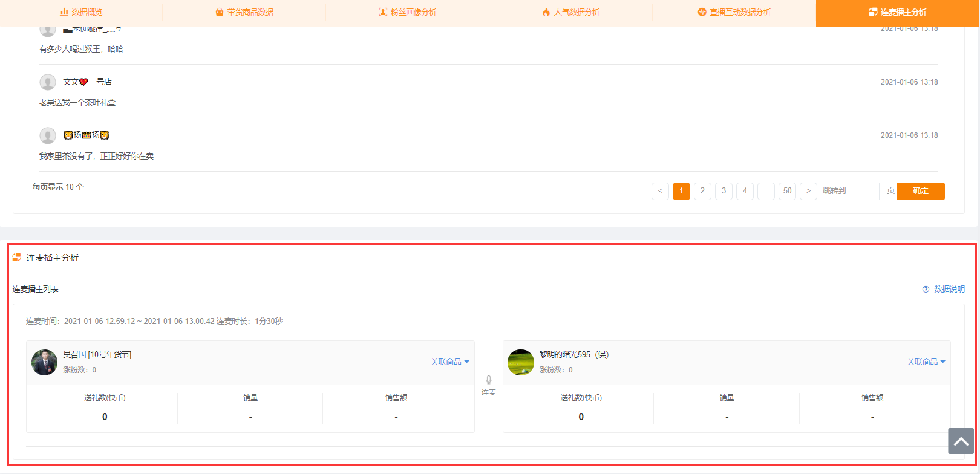This screenshot has width=980, height=474.
Task: Open the 每页显示 10 个 page size selector
Action: tap(58, 187)
